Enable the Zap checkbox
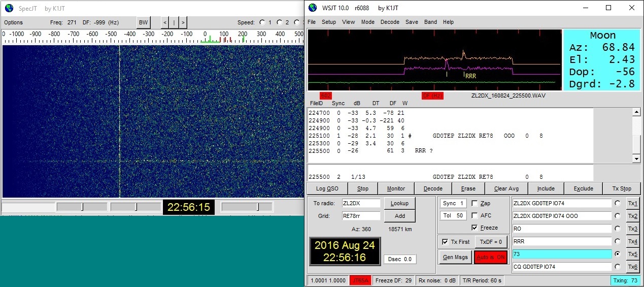Image resolution: width=644 pixels, height=287 pixels. (475, 203)
